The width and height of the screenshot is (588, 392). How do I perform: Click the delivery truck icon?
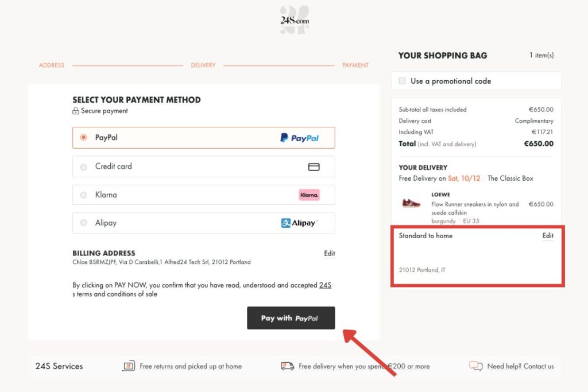coord(287,366)
